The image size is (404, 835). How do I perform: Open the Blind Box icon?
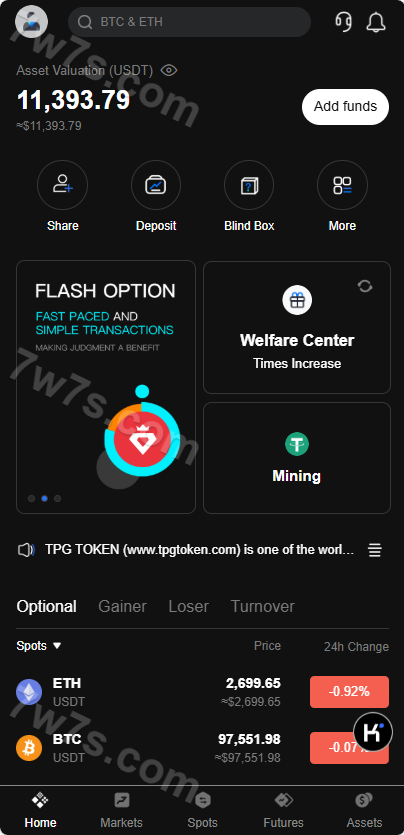tap(249, 185)
